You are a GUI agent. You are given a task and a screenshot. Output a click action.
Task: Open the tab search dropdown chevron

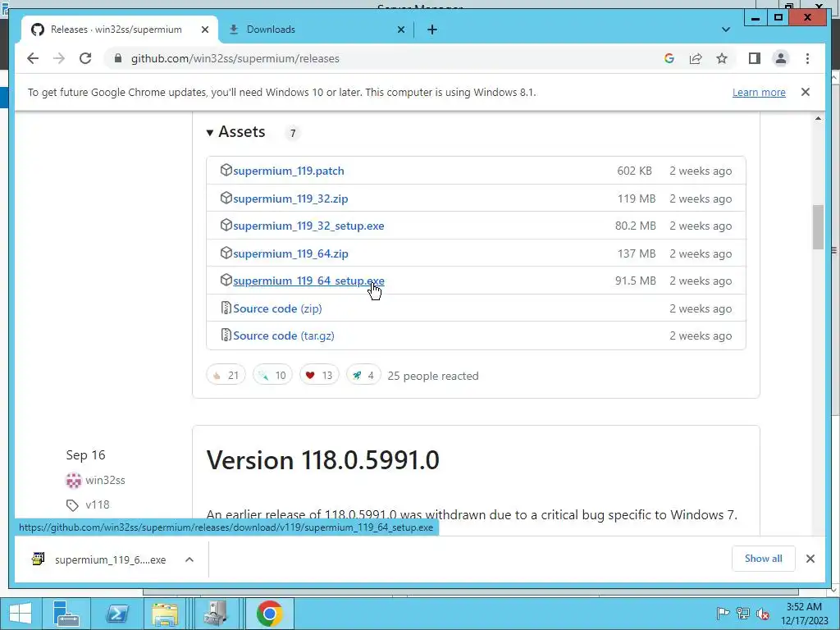[726, 30]
